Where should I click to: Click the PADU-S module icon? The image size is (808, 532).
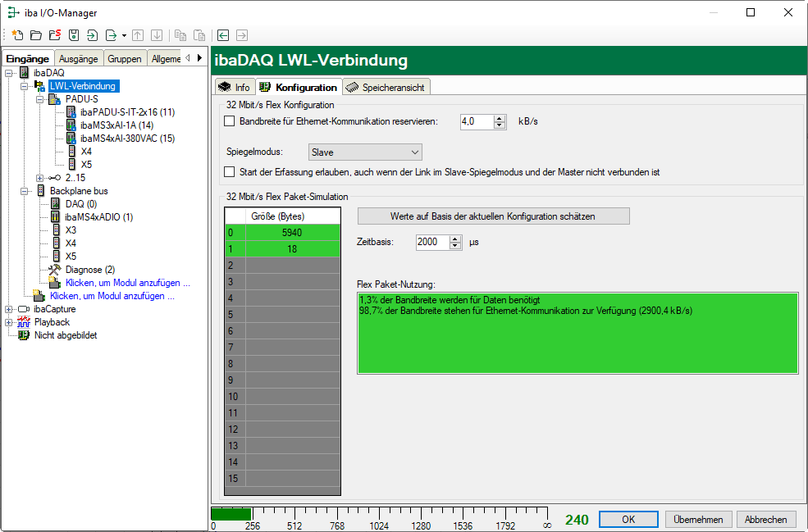click(55, 99)
